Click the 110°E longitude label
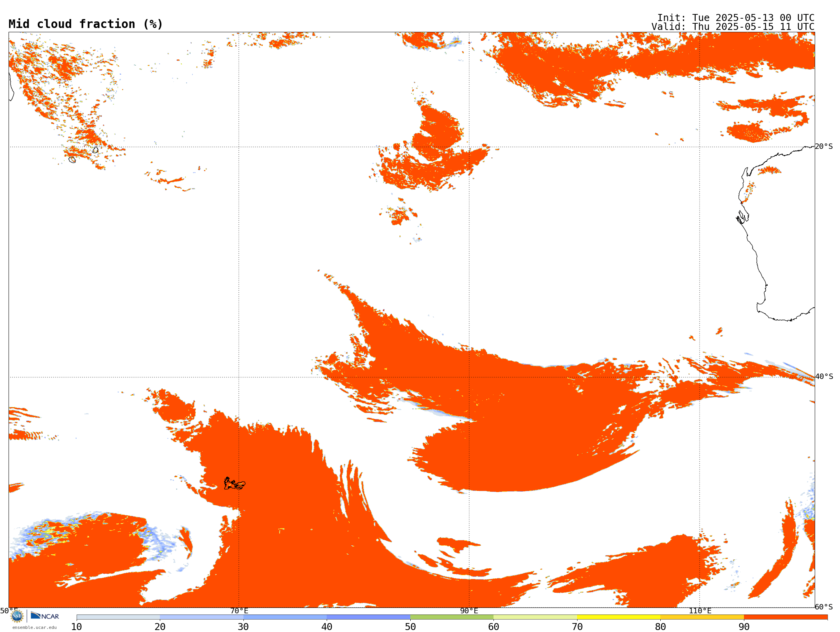 click(700, 611)
